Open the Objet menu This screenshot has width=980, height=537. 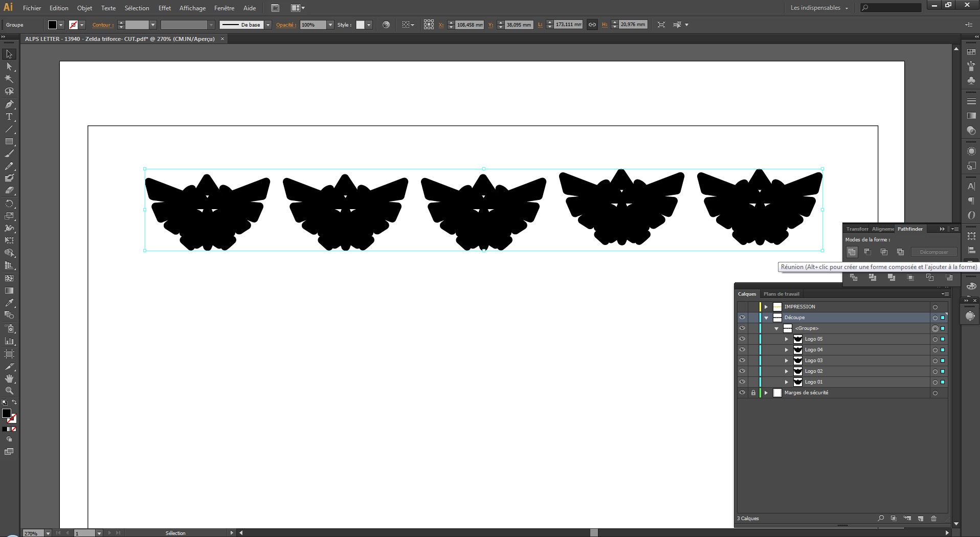pyautogui.click(x=84, y=8)
